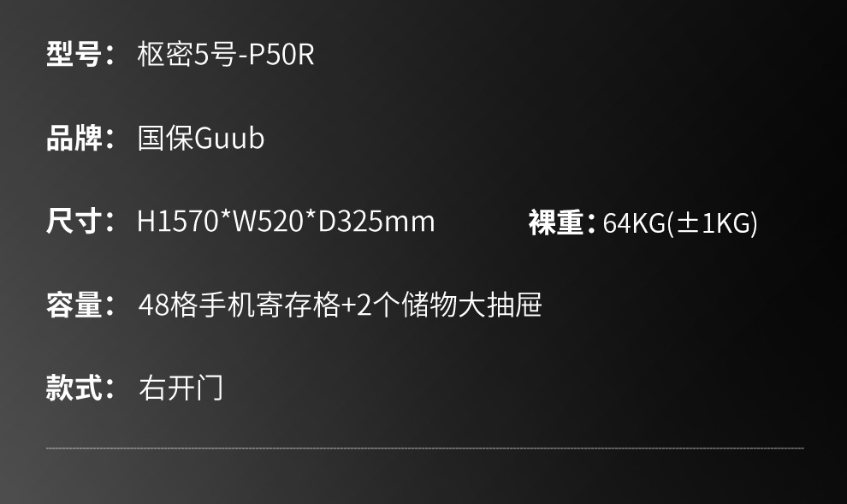This screenshot has height=504, width=847.
Task: Click the D325mm depth value
Action: click(376, 222)
